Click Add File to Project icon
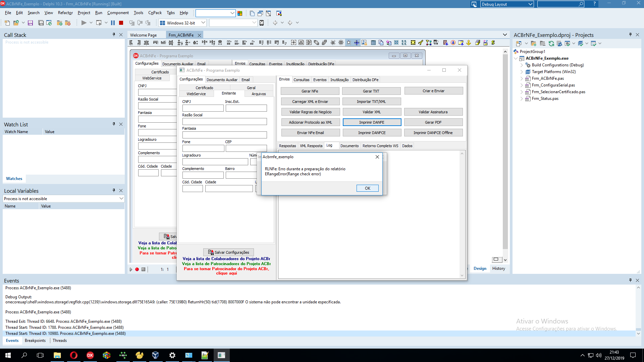 (59, 23)
